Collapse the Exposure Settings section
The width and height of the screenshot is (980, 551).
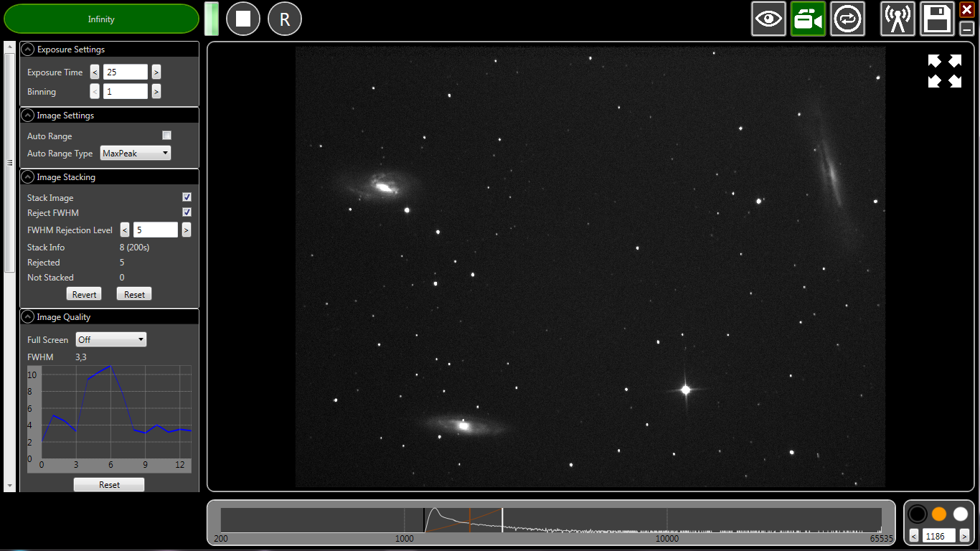[x=28, y=50]
